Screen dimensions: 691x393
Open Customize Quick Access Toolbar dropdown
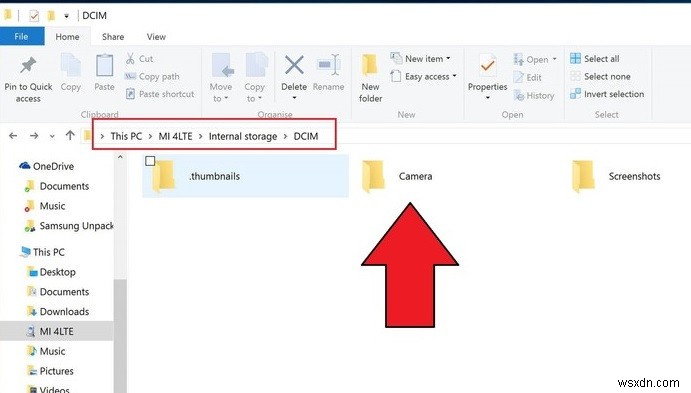pyautogui.click(x=66, y=16)
